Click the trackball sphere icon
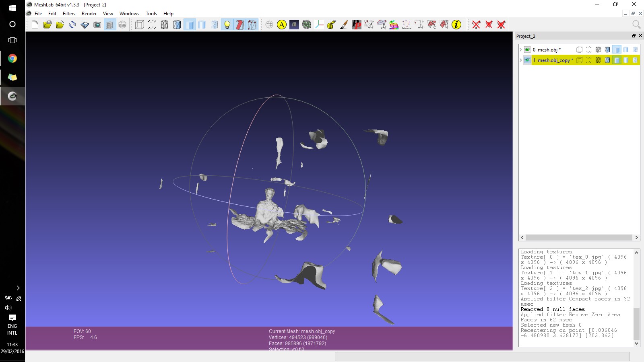 tap(269, 25)
